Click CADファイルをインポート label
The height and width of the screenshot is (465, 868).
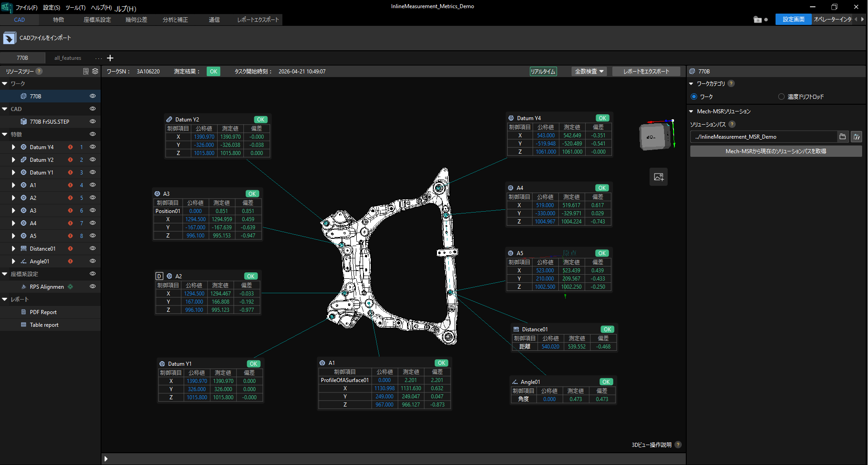coord(45,38)
